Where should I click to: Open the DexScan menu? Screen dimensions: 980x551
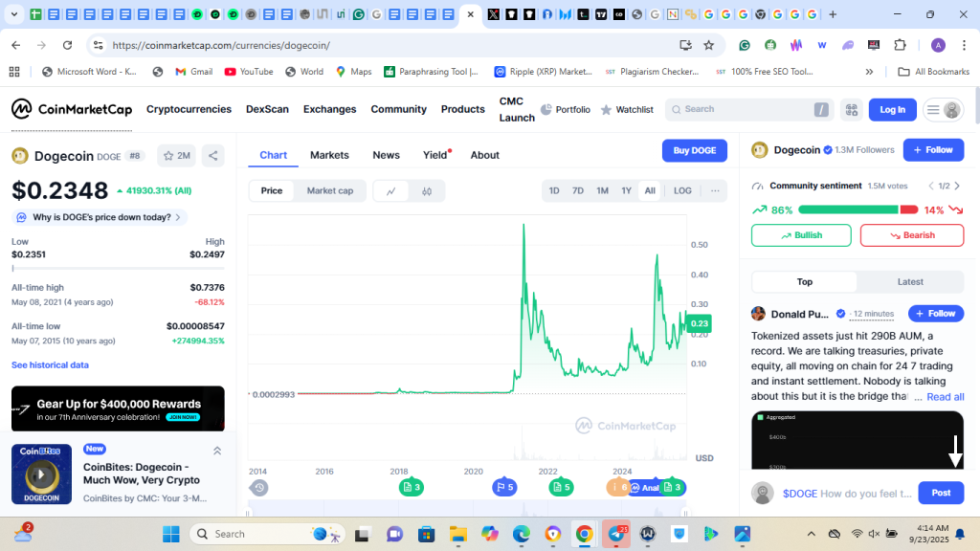click(x=268, y=109)
